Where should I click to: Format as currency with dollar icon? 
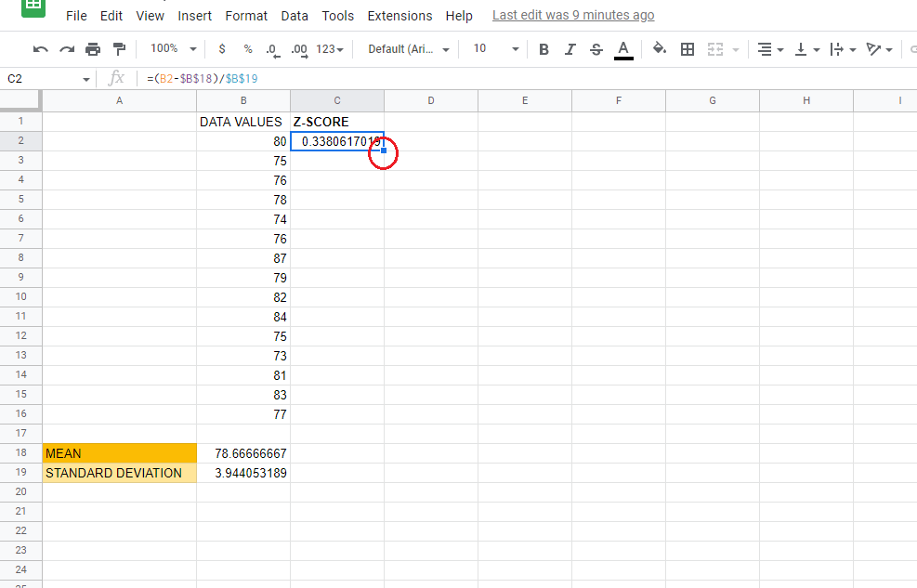click(222, 49)
